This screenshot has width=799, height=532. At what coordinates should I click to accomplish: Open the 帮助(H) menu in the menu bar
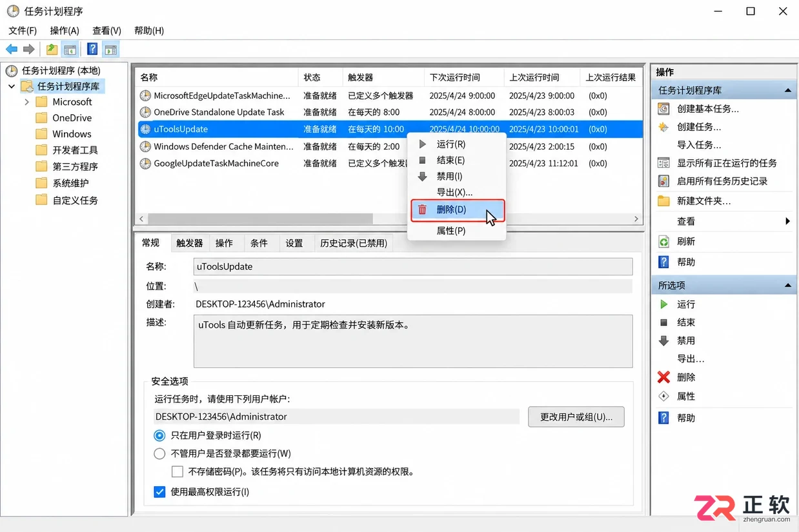tap(149, 30)
